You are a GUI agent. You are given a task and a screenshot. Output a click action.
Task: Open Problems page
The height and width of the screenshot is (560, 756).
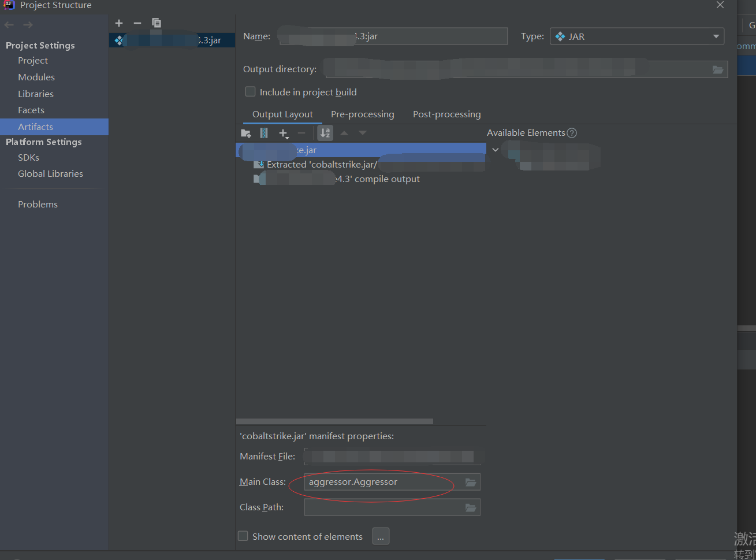point(38,205)
